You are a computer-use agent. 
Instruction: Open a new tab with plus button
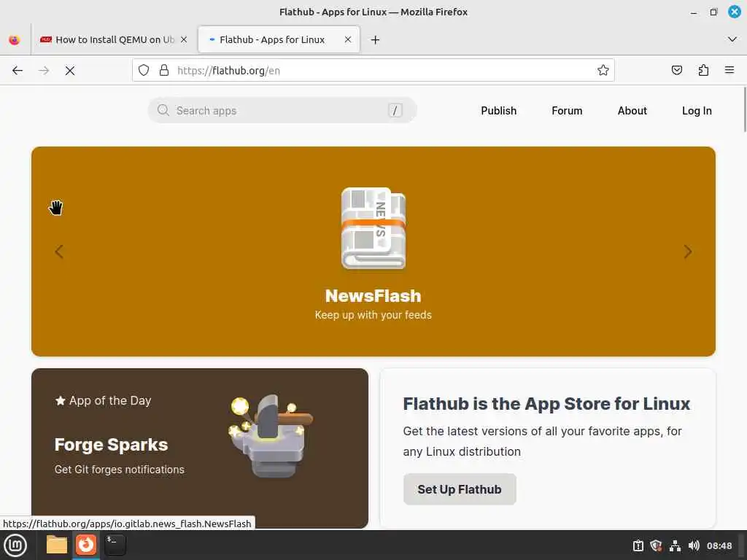tap(375, 40)
